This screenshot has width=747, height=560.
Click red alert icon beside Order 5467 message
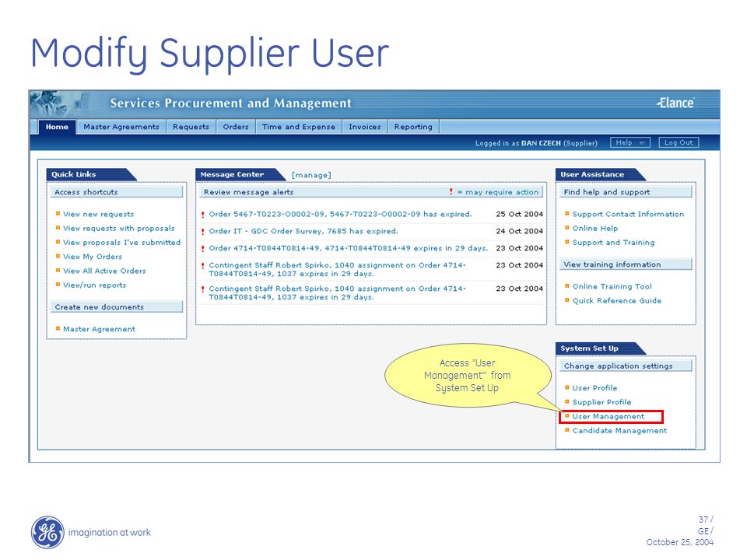pos(203,215)
